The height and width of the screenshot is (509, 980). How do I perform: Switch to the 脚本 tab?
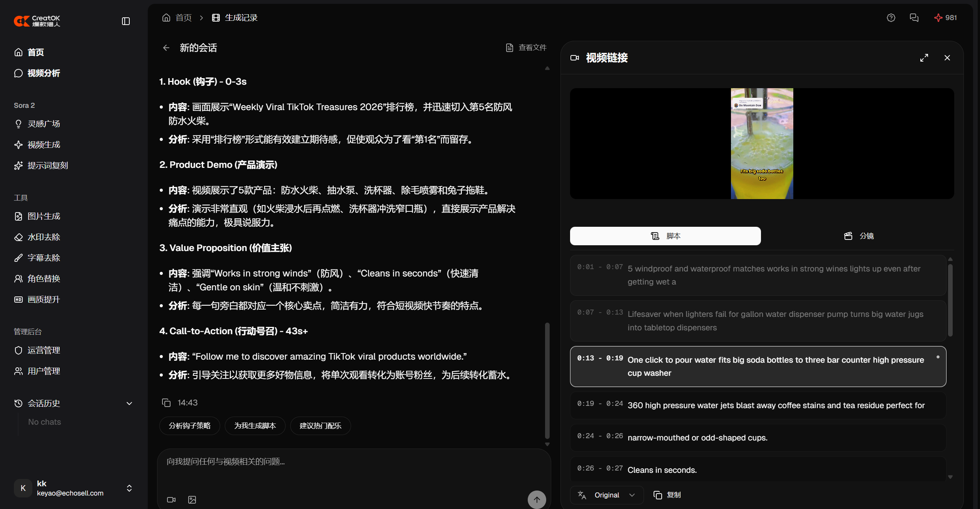coord(666,236)
